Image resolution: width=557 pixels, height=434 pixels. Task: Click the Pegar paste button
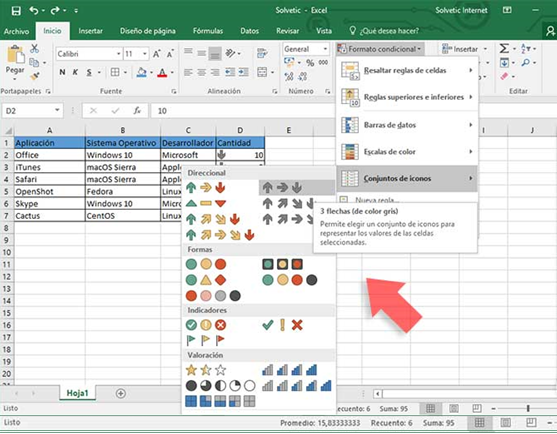coord(15,62)
